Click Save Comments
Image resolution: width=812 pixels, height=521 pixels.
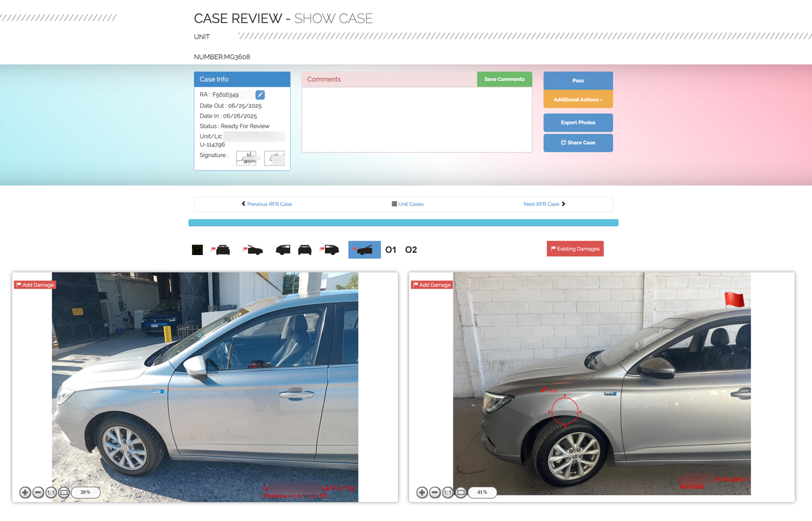pos(504,79)
